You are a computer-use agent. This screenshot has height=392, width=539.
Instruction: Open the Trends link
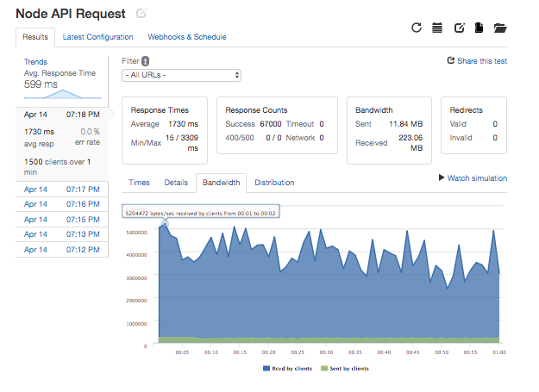click(x=35, y=62)
